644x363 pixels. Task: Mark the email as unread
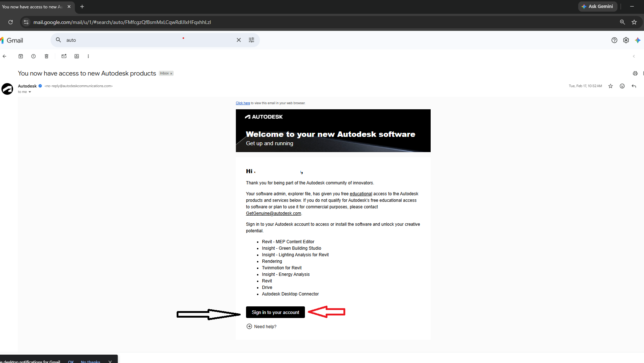click(x=64, y=56)
